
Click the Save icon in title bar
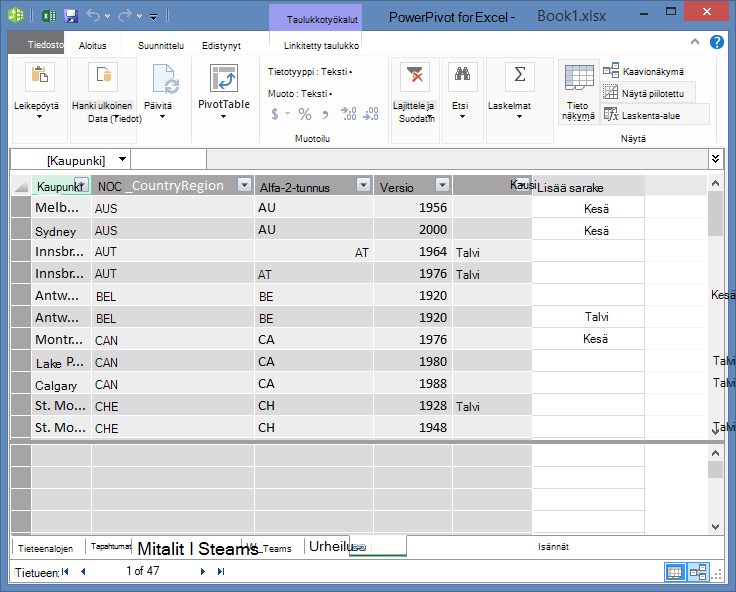(x=71, y=16)
